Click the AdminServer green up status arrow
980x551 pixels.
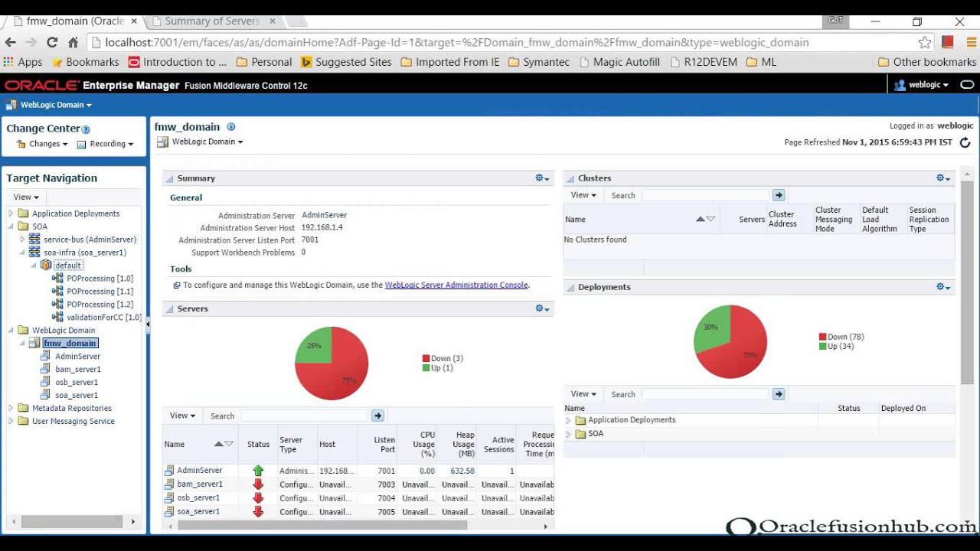(x=258, y=471)
